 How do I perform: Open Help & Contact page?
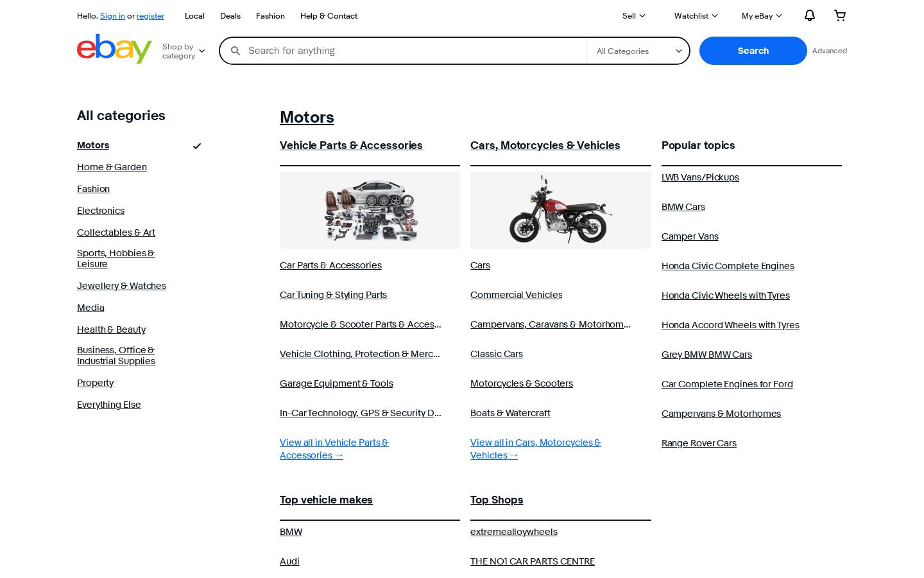[x=329, y=16]
